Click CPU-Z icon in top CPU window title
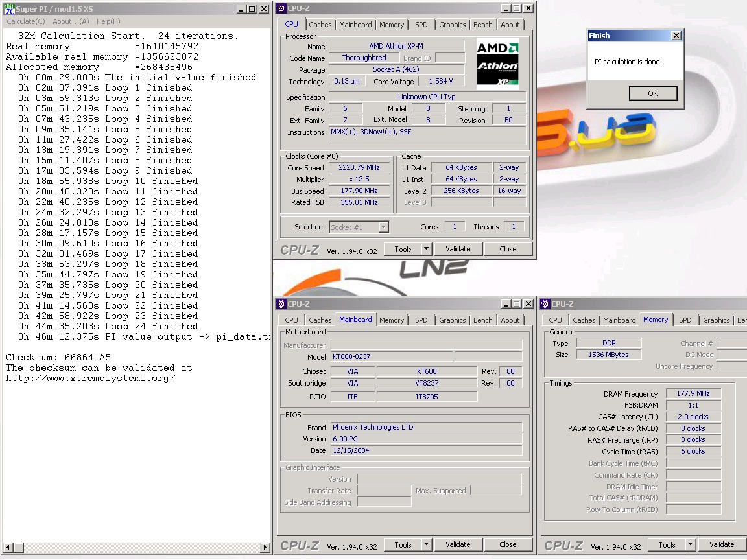The image size is (747, 560). 281,8
